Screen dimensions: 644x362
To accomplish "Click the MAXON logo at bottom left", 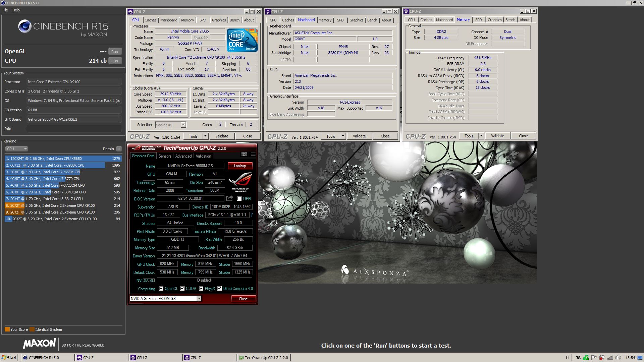I will [39, 343].
